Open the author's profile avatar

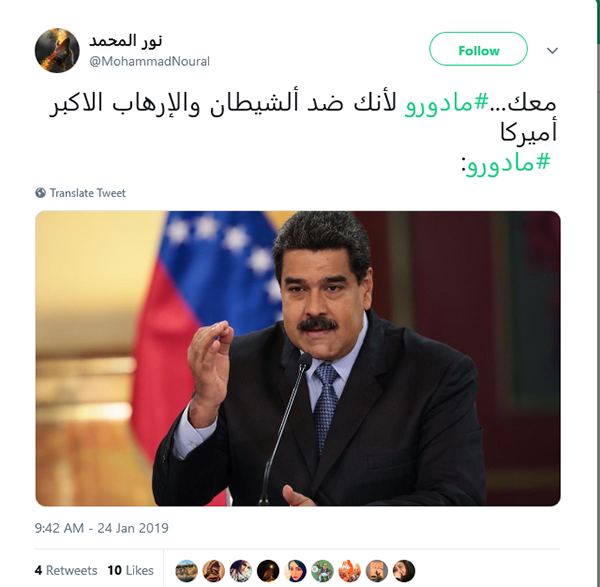57,51
